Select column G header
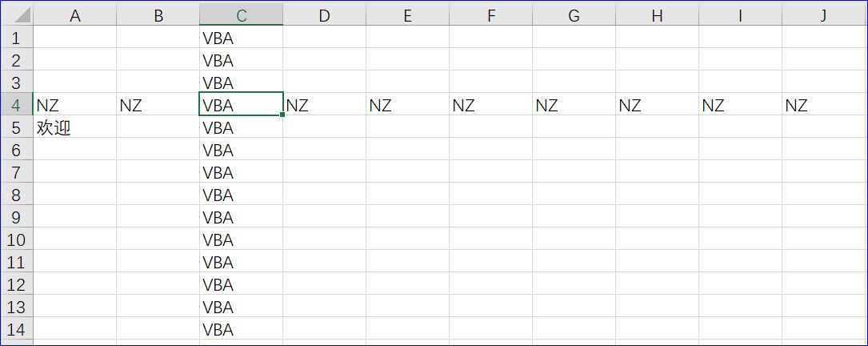The width and height of the screenshot is (868, 346). pyautogui.click(x=574, y=16)
